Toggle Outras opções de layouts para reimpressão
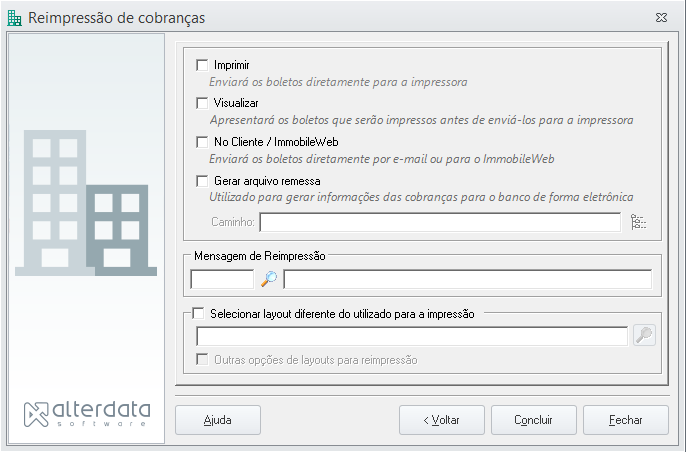Image resolution: width=686 pixels, height=452 pixels. [202, 359]
